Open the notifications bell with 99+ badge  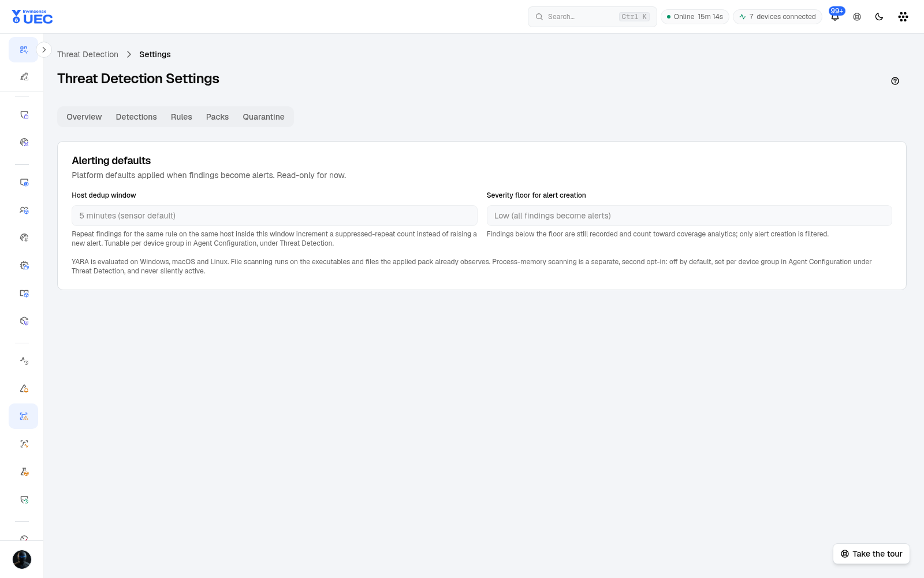point(835,16)
